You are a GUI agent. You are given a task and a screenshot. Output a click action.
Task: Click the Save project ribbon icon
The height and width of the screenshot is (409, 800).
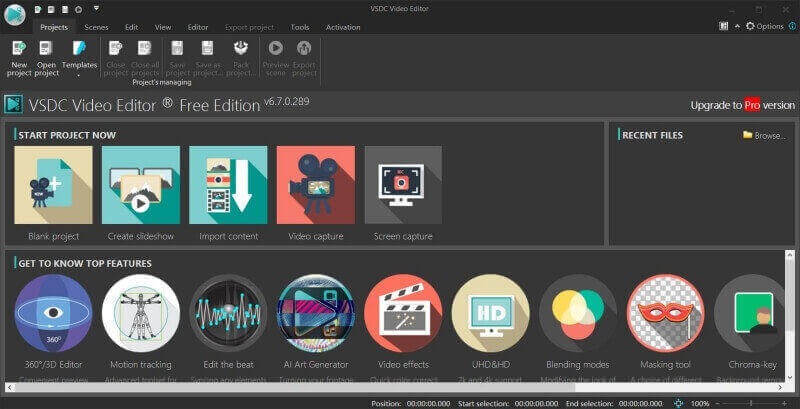(x=177, y=48)
